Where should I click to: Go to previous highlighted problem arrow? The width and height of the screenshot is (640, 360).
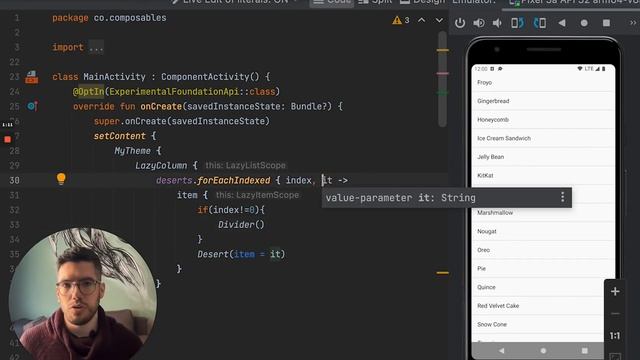(421, 20)
